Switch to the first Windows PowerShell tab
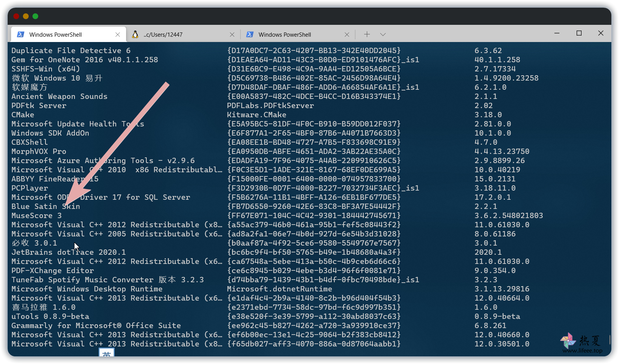The width and height of the screenshot is (619, 364). [x=68, y=34]
